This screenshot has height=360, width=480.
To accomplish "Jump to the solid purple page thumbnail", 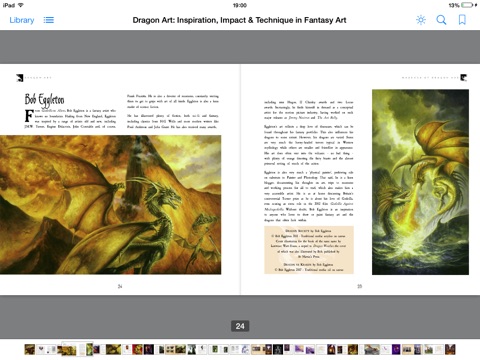I will tap(396, 349).
